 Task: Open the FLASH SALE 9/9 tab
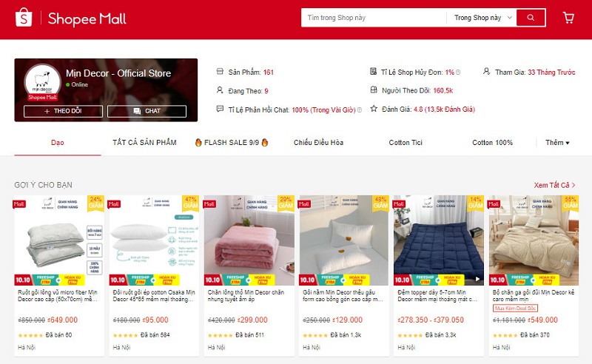[x=232, y=142]
